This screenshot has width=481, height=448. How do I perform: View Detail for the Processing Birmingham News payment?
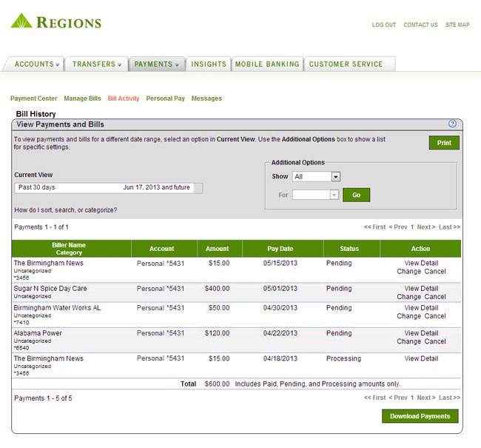pyautogui.click(x=421, y=358)
